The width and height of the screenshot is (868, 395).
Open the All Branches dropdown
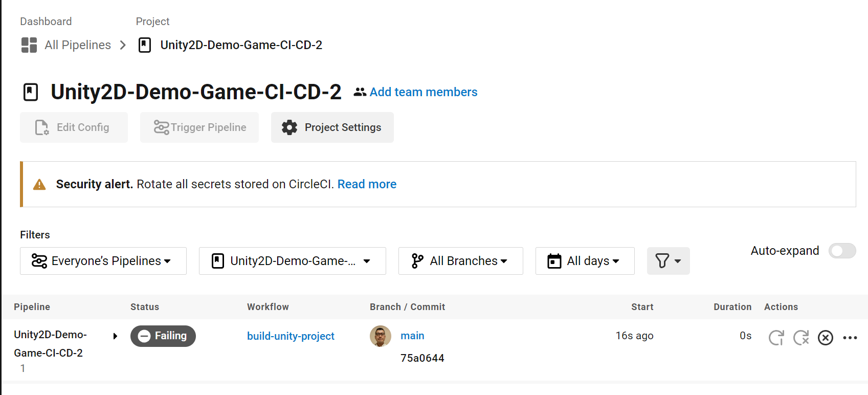point(460,261)
